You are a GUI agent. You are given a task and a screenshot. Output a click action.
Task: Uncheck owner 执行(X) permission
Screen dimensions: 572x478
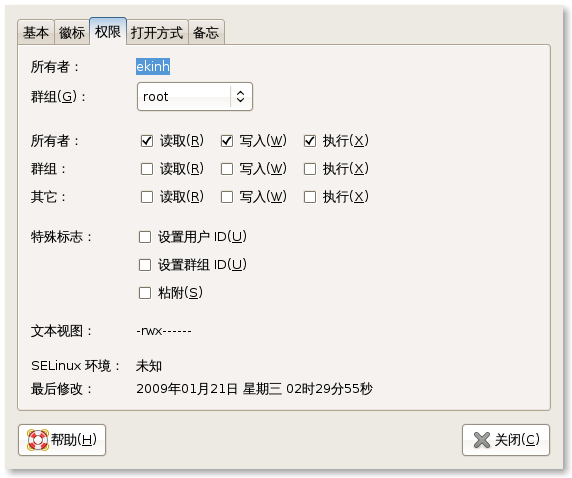310,141
